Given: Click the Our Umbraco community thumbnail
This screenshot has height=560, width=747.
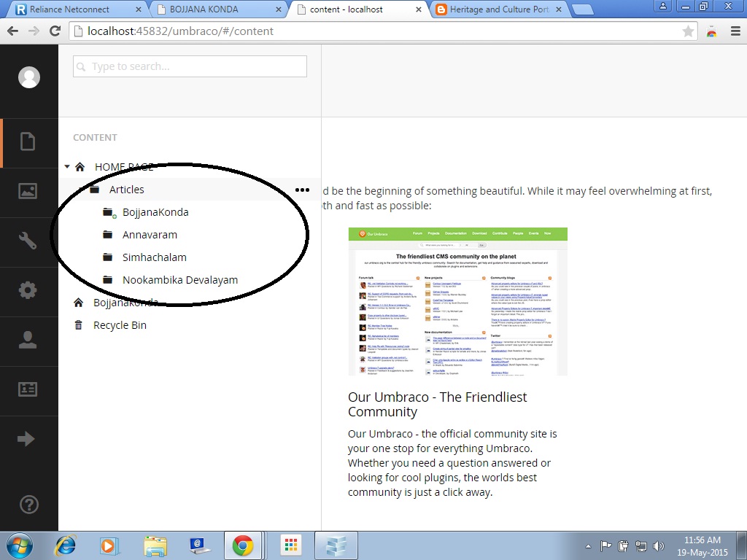Looking at the screenshot, I should click(x=457, y=302).
